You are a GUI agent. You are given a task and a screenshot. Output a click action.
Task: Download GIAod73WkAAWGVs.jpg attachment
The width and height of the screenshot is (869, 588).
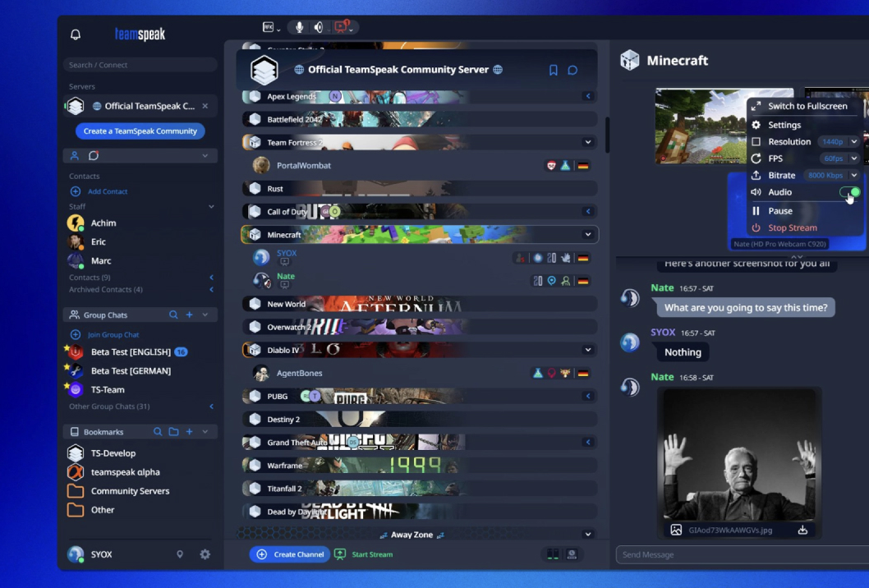tap(802, 531)
